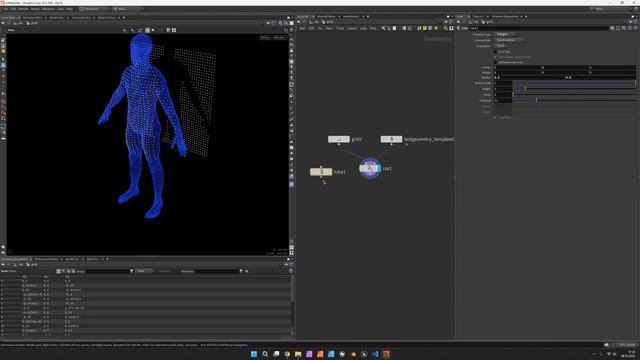
Task: Click the parameter pane node info icon
Action: pos(630,28)
